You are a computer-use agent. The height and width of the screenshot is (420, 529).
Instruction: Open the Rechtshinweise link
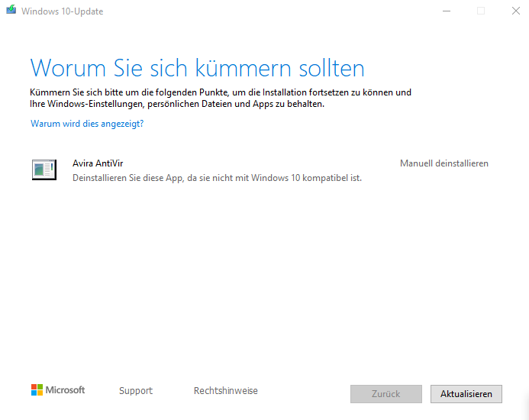pyautogui.click(x=226, y=391)
